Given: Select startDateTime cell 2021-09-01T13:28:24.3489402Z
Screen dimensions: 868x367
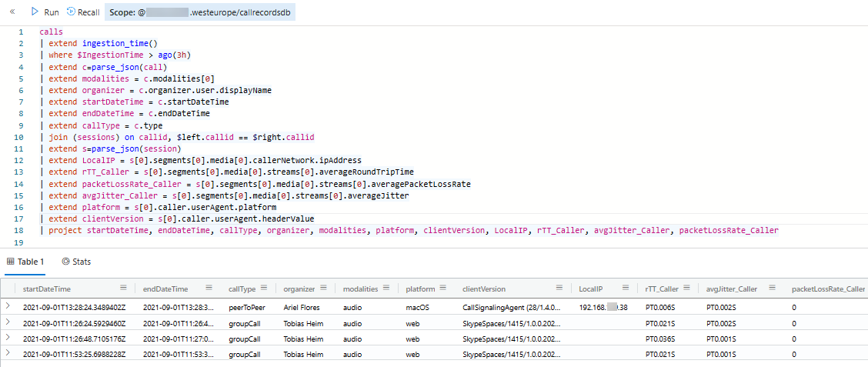Looking at the screenshot, I should pos(74,307).
